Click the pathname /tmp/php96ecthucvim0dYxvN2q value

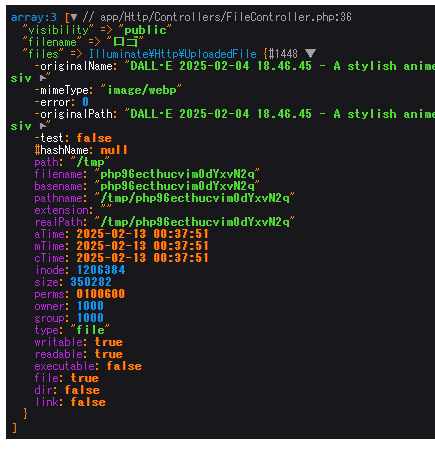pyautogui.click(x=195, y=198)
